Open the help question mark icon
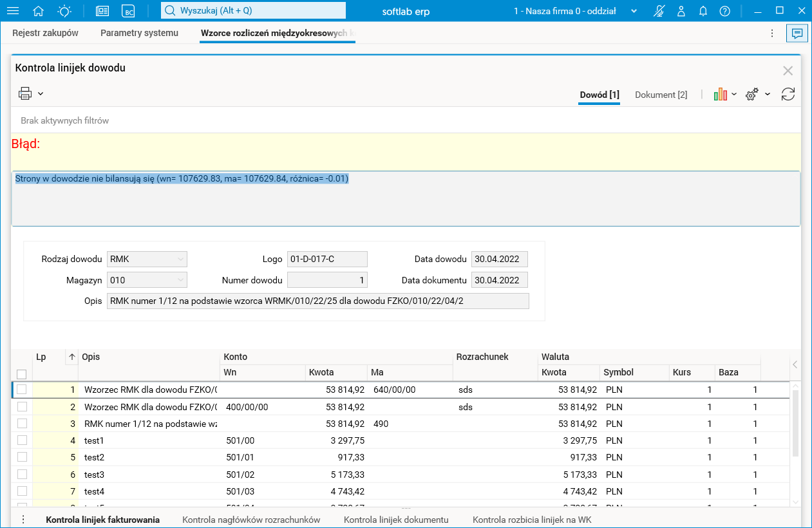Viewport: 812px width, 528px height. click(725, 11)
